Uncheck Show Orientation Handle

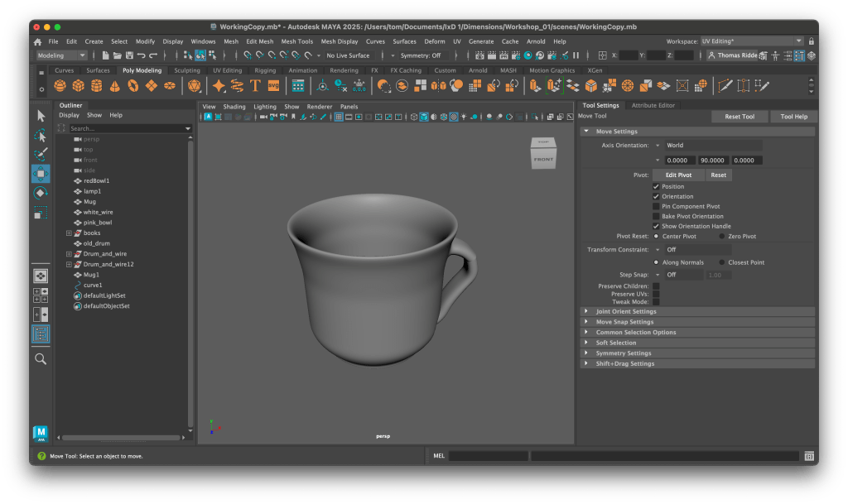[657, 226]
